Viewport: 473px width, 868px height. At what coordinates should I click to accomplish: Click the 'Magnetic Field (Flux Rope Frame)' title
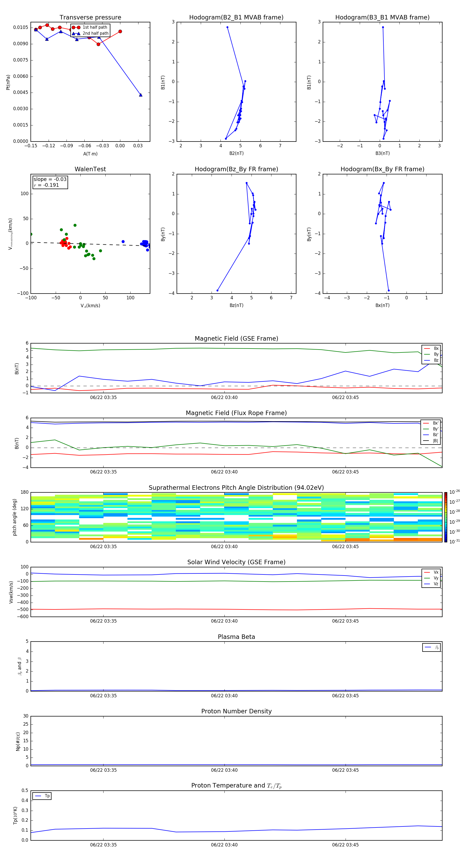coord(236,413)
